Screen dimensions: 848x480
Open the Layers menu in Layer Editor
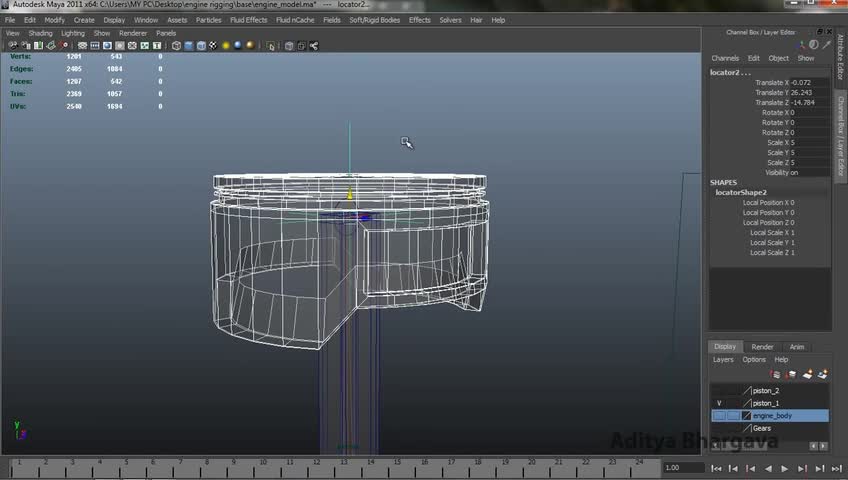723,359
